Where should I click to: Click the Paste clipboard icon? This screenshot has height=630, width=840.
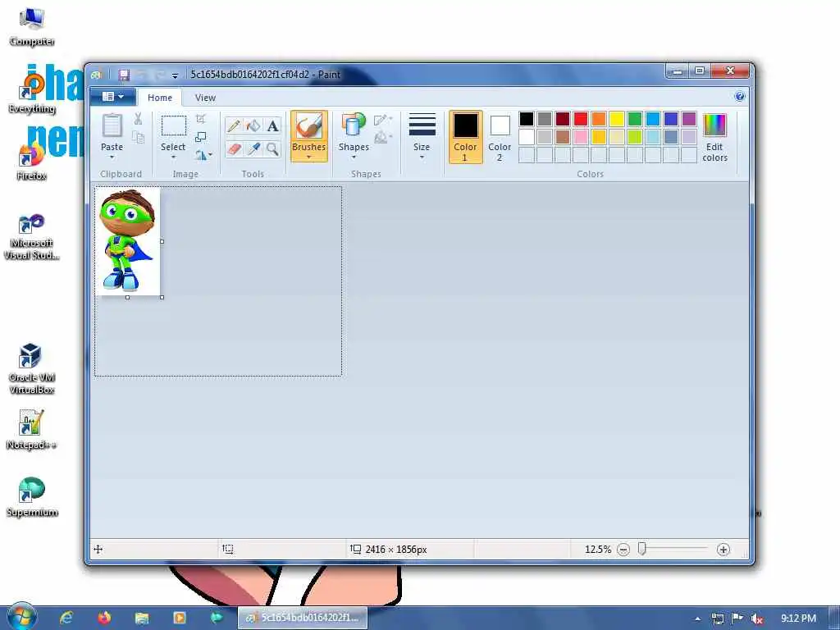pyautogui.click(x=112, y=126)
